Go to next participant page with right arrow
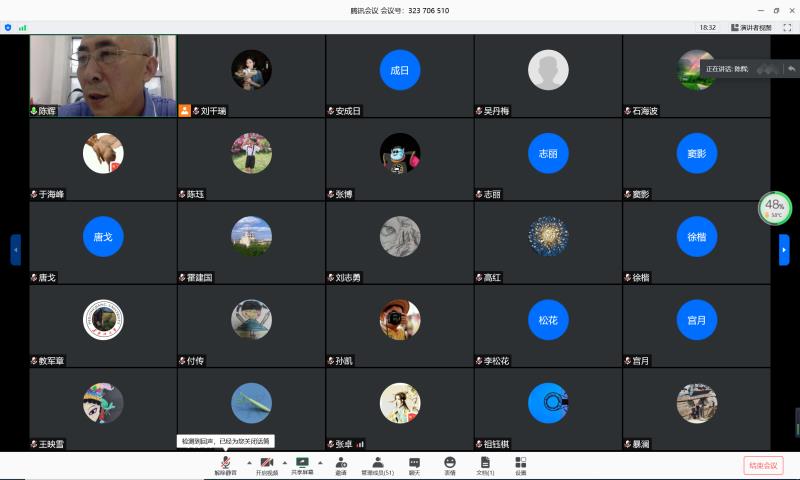This screenshot has width=800, height=480. click(784, 249)
